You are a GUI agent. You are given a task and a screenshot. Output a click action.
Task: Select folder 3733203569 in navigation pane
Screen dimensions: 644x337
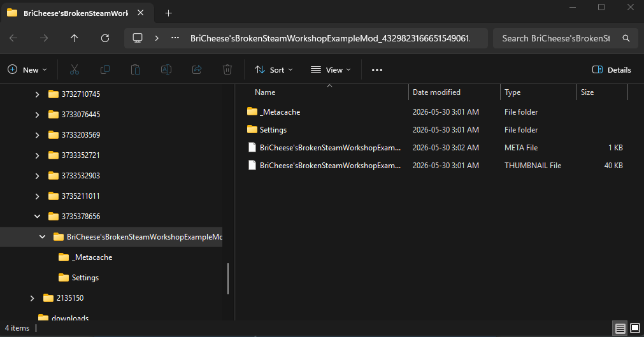81,135
